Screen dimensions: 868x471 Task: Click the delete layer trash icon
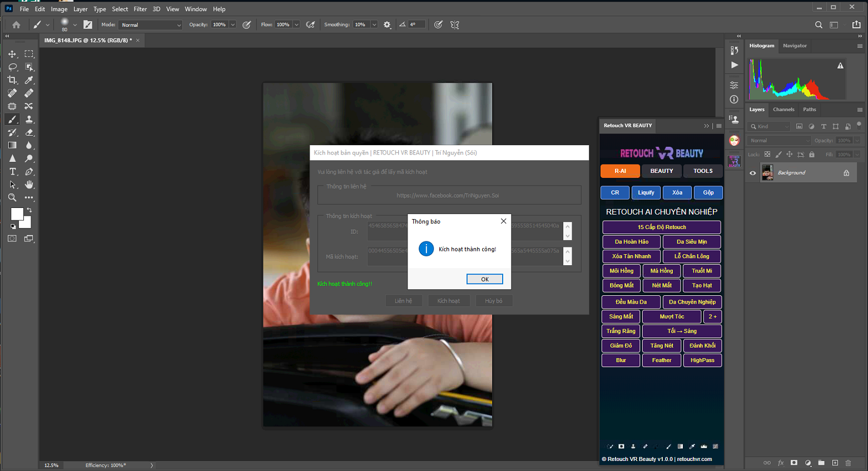click(x=848, y=463)
